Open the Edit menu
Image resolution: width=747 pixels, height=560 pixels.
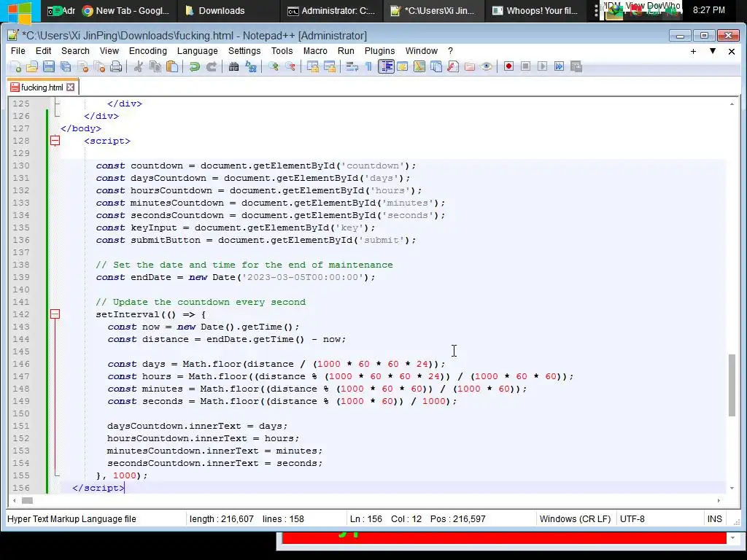[x=43, y=51]
